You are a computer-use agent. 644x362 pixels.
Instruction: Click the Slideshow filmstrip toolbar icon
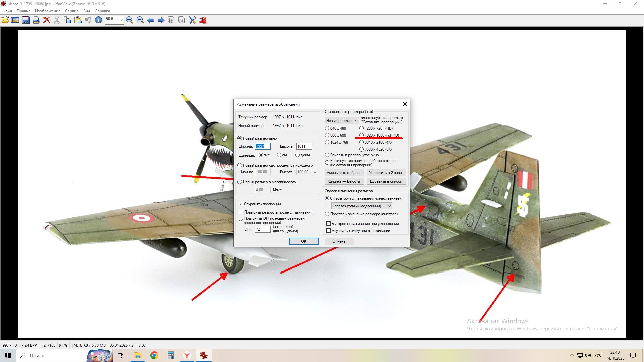(15, 20)
